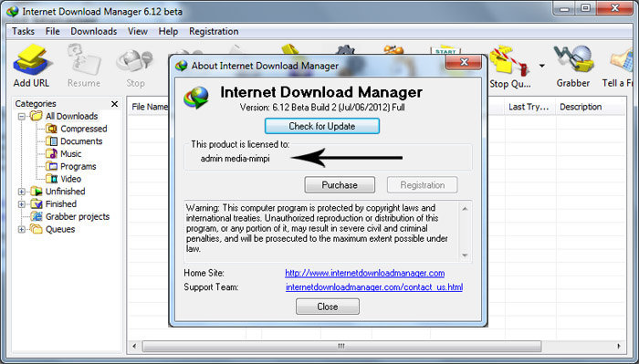
Task: Click the right scroll arrow of download list
Action: (619, 346)
